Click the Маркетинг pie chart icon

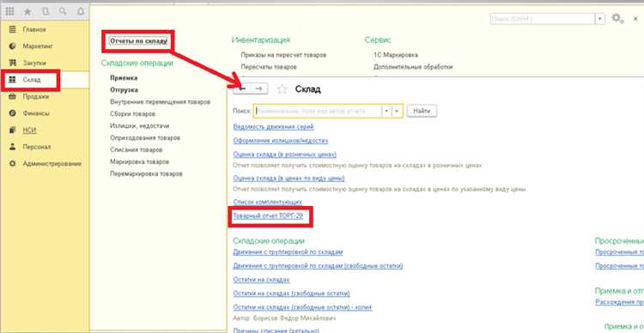tap(12, 46)
